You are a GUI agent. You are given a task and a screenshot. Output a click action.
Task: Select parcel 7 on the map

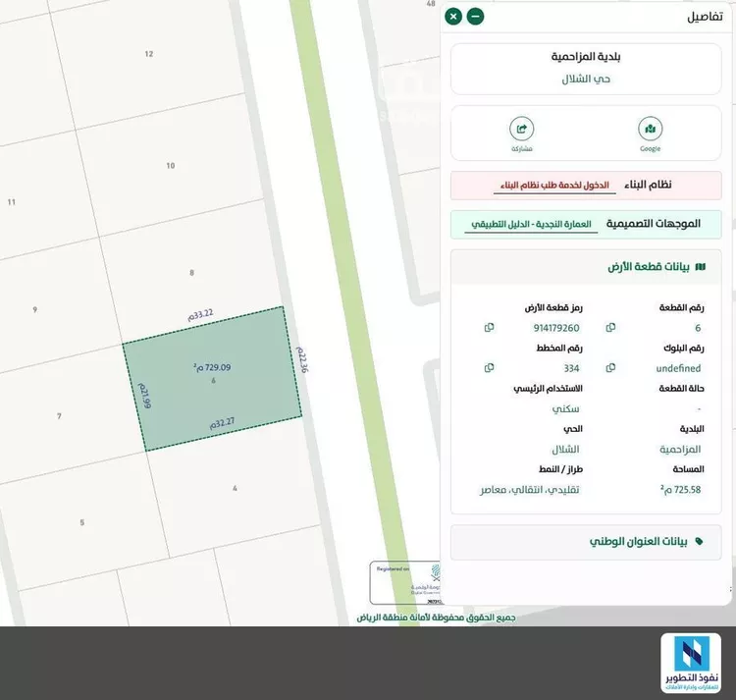59,416
